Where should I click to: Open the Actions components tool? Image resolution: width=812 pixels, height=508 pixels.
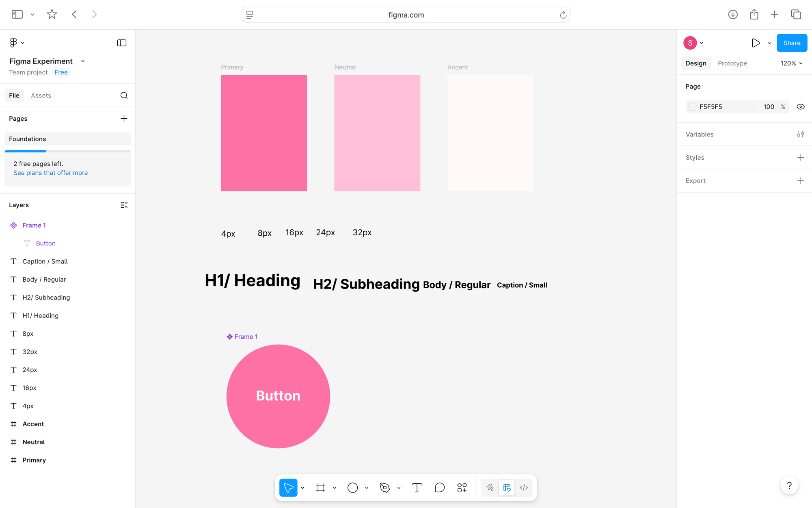(x=462, y=488)
